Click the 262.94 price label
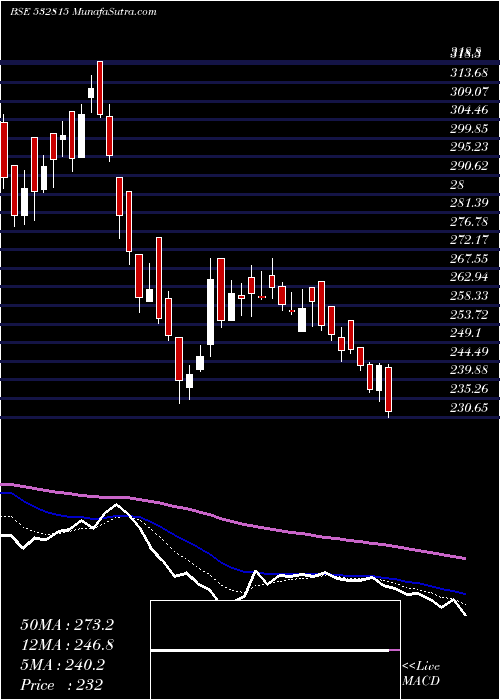This screenshot has height=700, width=500. [x=469, y=277]
